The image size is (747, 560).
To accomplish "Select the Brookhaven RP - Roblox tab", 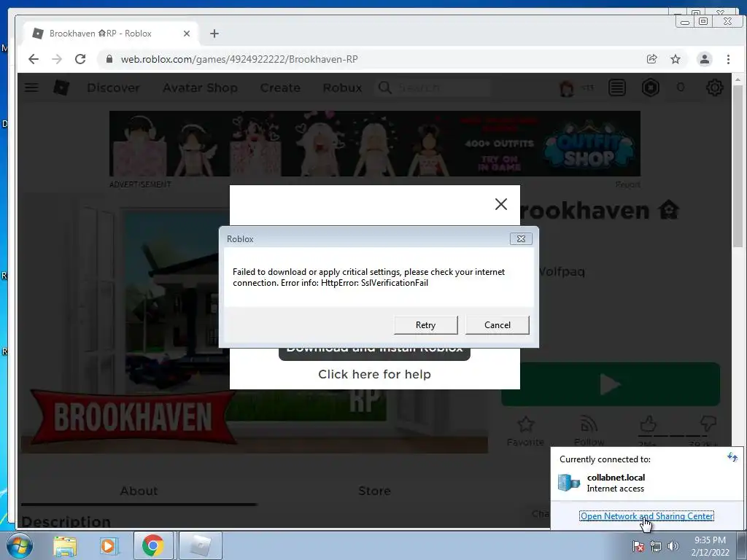I will [x=111, y=34].
